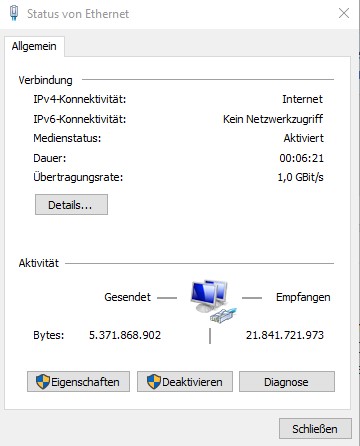Select the Allgemein tab

click(34, 46)
